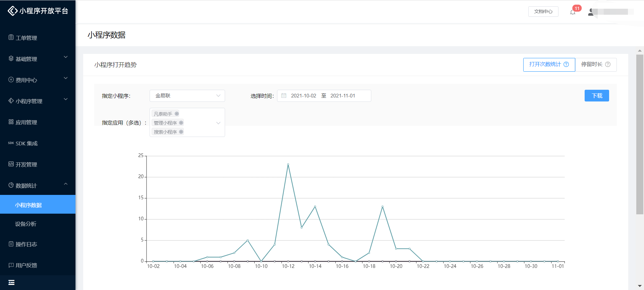Click the page vertical scrollbar thumb
This screenshot has height=290, width=644.
tap(640, 134)
